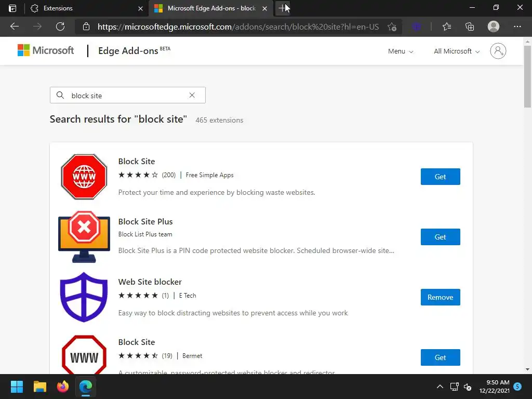Switch to the Extensions tab
532x399 pixels.
point(87,8)
